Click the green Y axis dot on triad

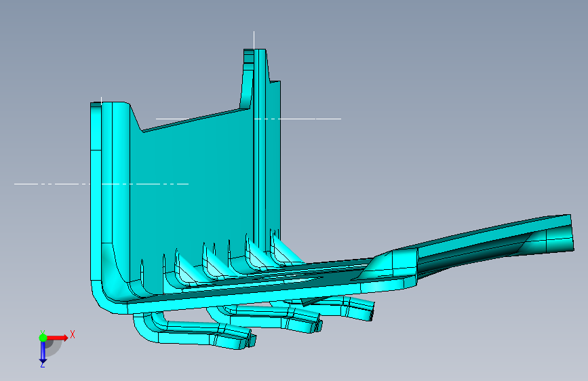pos(43,338)
